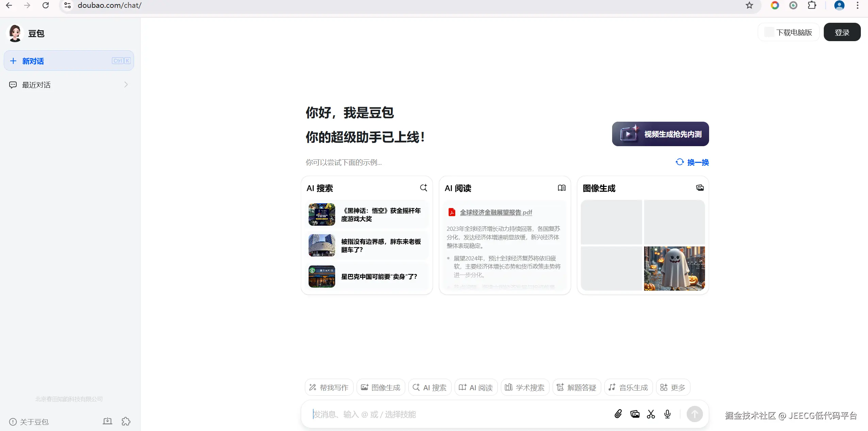The width and height of the screenshot is (868, 431).
Task: Click the desktop download icon in sidebar footer
Action: point(108,421)
